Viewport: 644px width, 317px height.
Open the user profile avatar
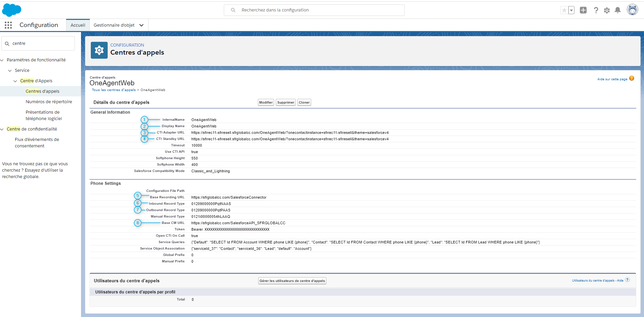click(x=632, y=10)
